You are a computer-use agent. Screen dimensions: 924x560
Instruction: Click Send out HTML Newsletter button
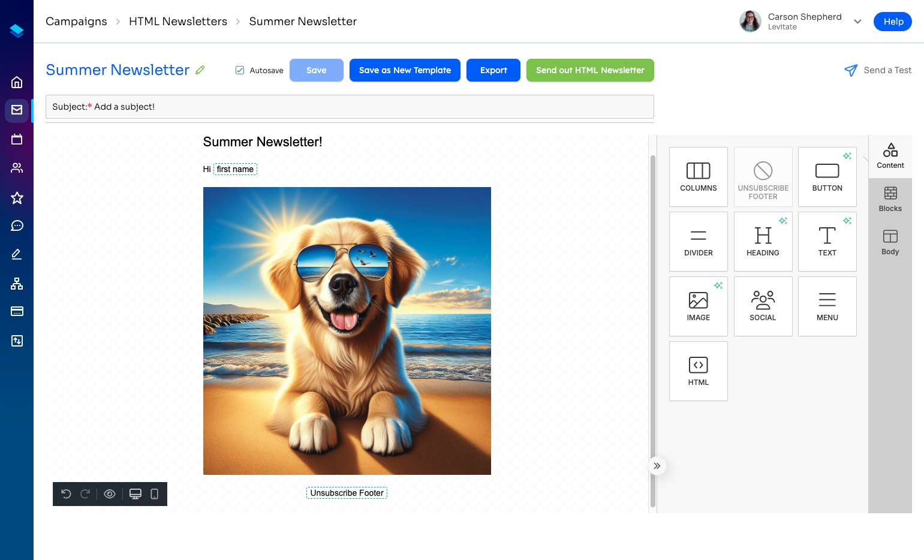pyautogui.click(x=590, y=70)
